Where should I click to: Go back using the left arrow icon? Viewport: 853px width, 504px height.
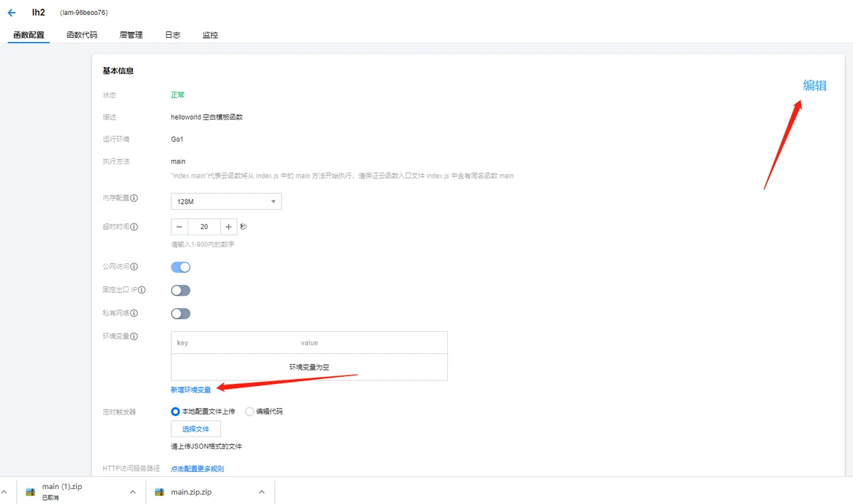pos(11,13)
